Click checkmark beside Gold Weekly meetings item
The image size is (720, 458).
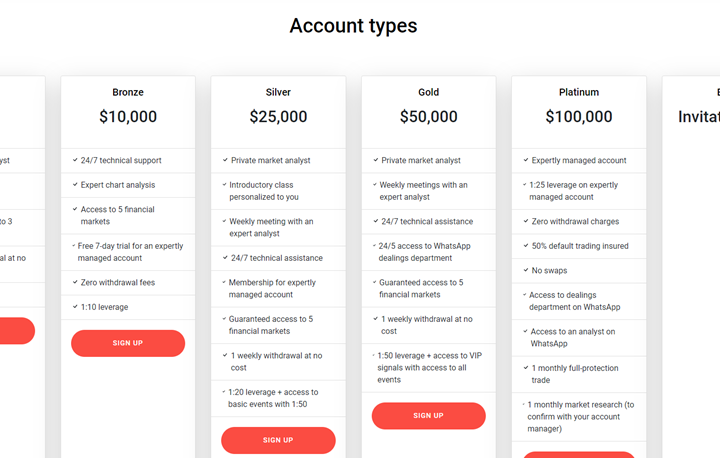coord(375,184)
